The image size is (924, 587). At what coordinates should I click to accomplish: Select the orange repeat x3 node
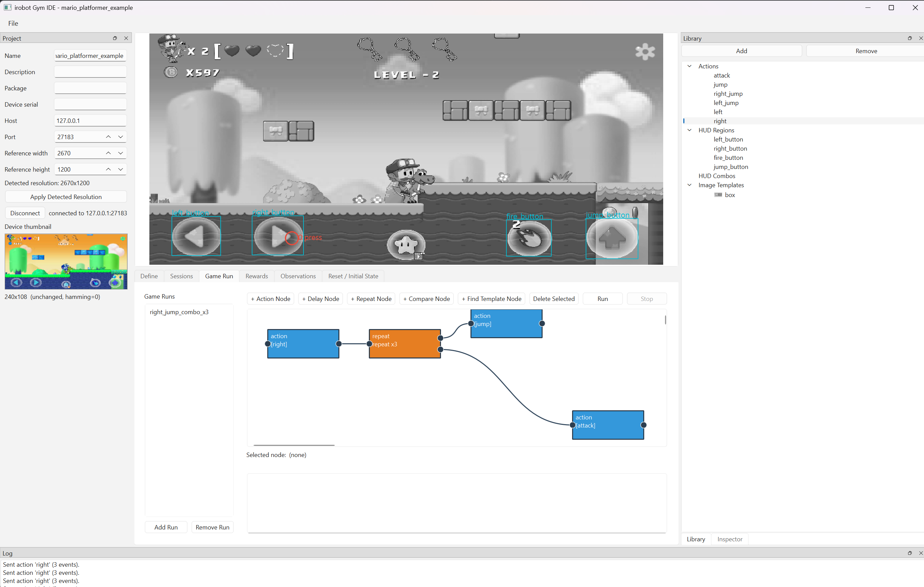[x=405, y=344]
